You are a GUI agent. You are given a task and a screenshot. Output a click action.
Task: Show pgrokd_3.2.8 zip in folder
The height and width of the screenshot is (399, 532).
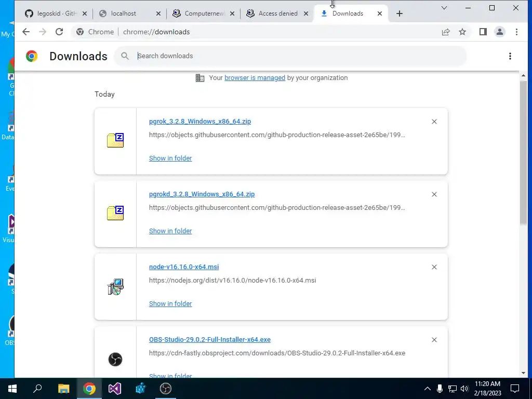(x=170, y=231)
